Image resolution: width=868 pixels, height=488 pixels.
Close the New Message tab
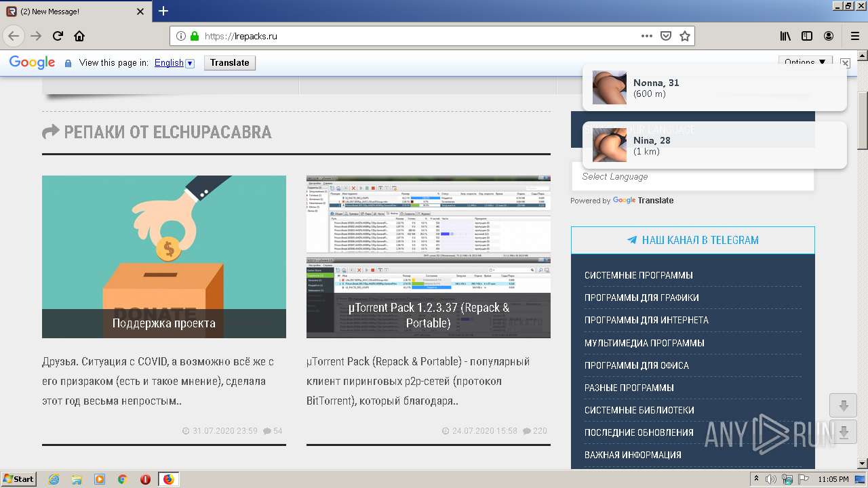(140, 12)
